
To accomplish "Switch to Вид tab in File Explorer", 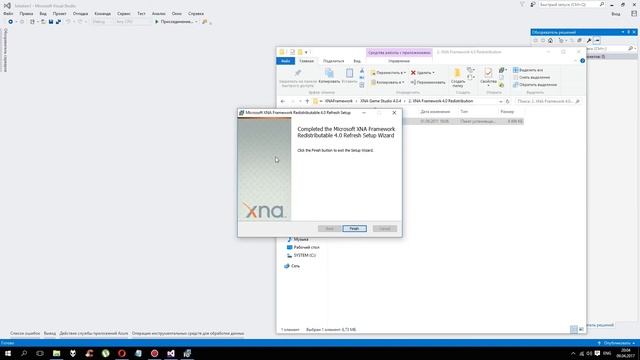I will 357,61.
